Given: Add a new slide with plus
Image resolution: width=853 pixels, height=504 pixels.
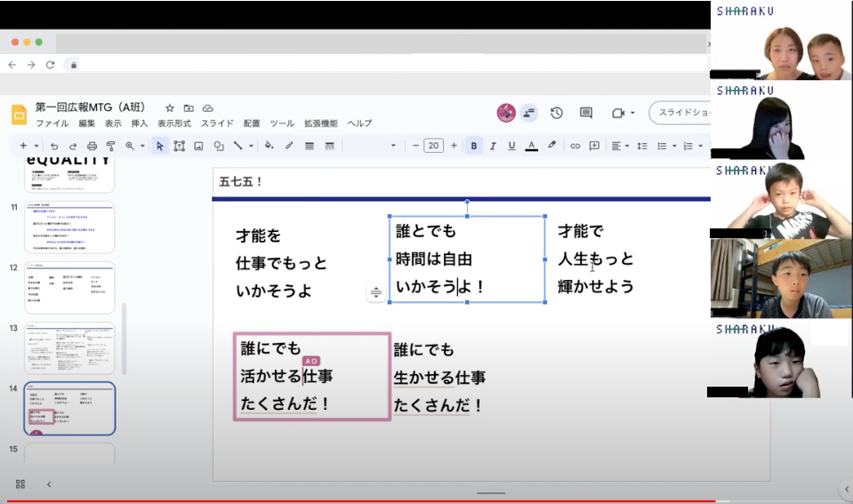Looking at the screenshot, I should 23,146.
